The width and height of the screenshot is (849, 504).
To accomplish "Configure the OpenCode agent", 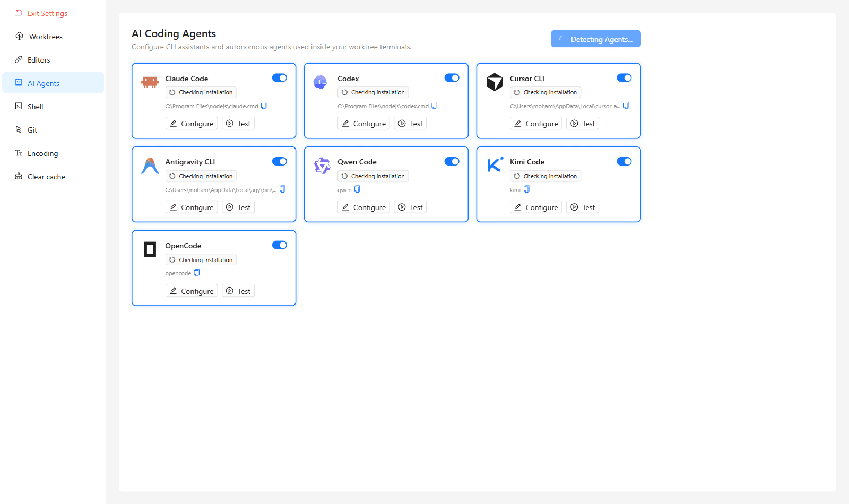I will 192,291.
